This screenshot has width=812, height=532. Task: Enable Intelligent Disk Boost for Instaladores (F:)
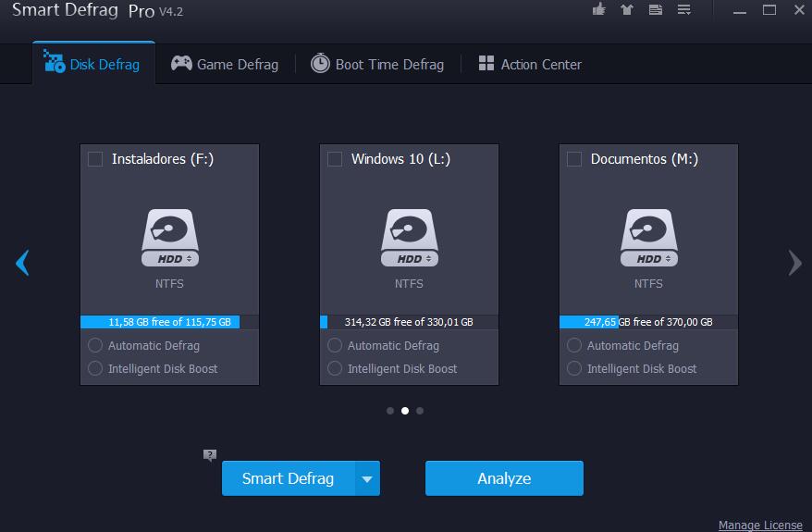(x=95, y=368)
